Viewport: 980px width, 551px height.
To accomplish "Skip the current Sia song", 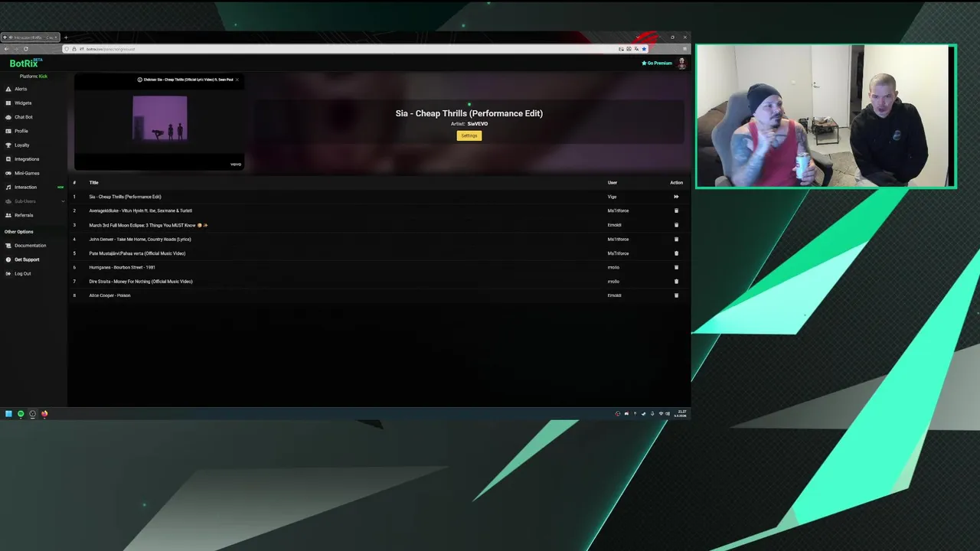I will coord(676,197).
